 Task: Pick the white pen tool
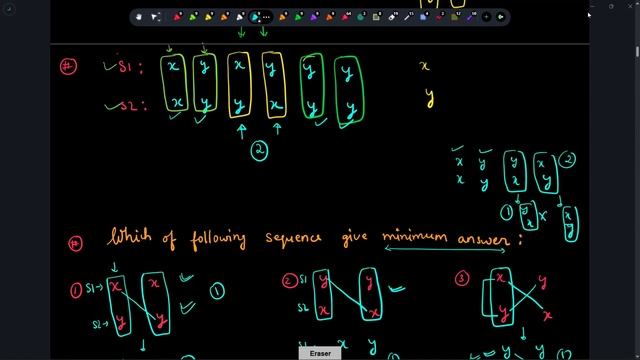[240, 17]
